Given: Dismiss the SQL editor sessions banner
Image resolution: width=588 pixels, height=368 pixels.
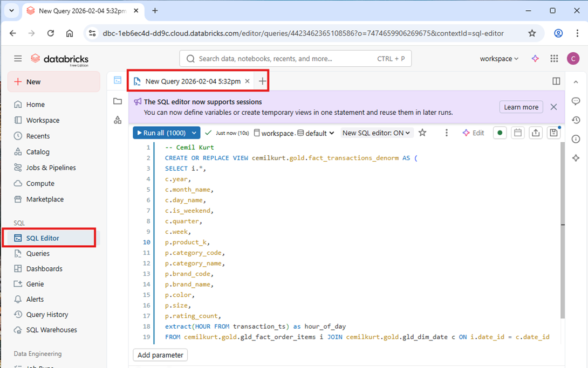Looking at the screenshot, I should point(553,107).
